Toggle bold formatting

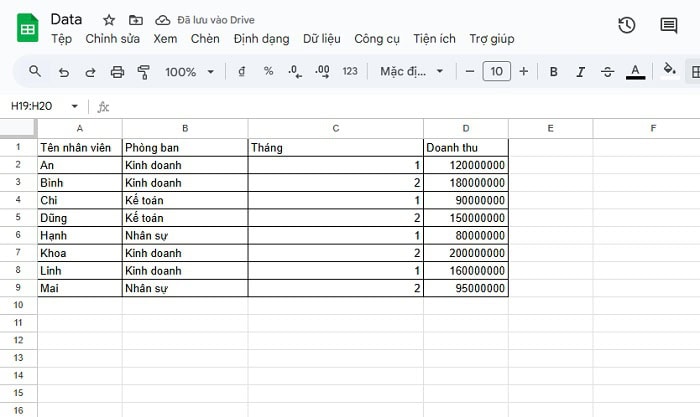[553, 72]
